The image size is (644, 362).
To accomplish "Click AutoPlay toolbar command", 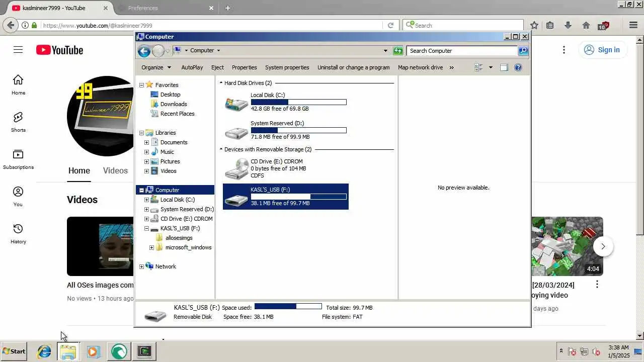I will pos(192,67).
